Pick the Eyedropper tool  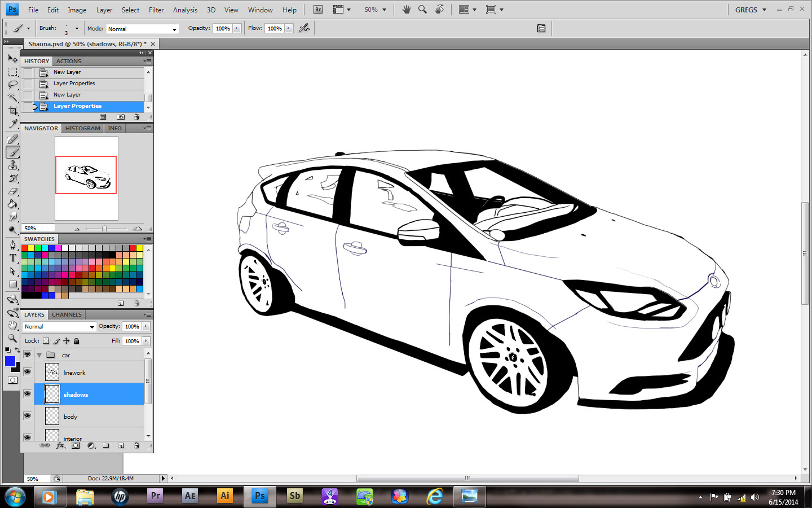coord(12,124)
